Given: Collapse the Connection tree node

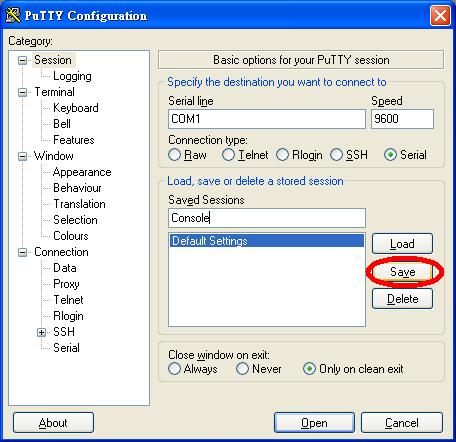Looking at the screenshot, I should click(22, 252).
